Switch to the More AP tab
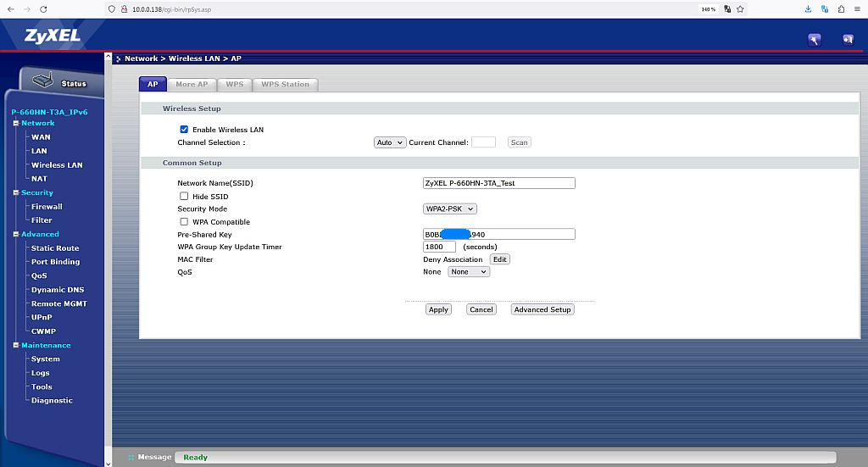This screenshot has height=467, width=868. coord(192,84)
